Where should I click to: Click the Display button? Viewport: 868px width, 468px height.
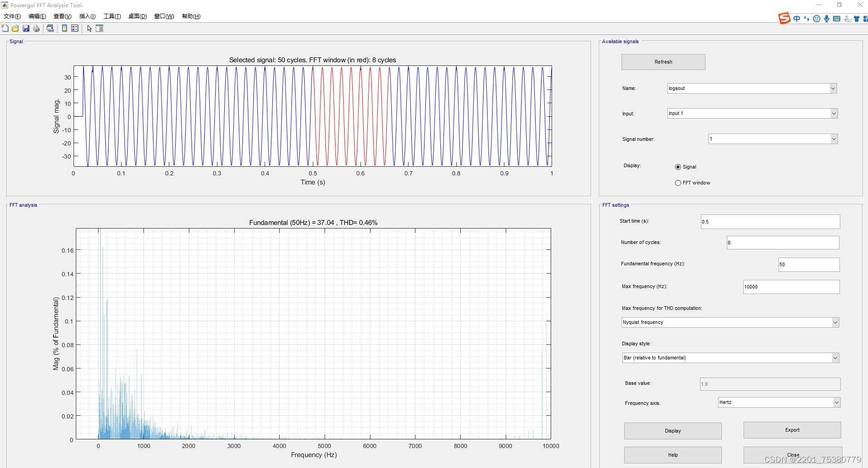[x=673, y=431]
